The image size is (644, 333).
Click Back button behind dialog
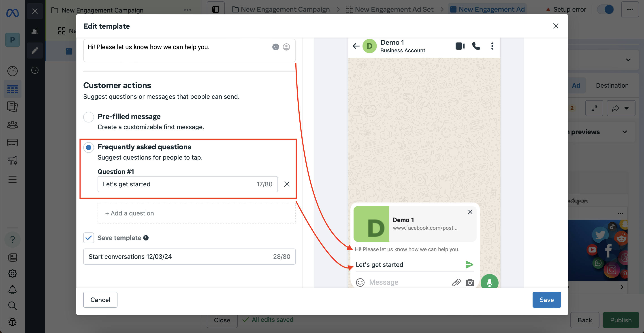(x=584, y=320)
